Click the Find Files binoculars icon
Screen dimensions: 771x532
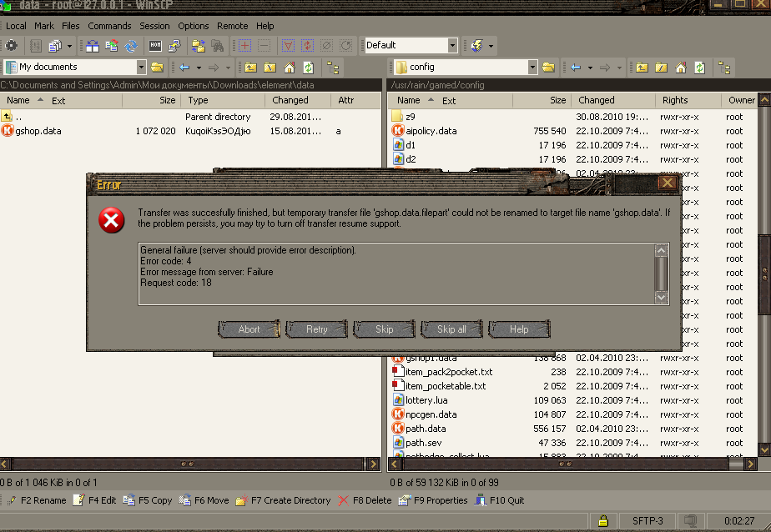(x=218, y=46)
